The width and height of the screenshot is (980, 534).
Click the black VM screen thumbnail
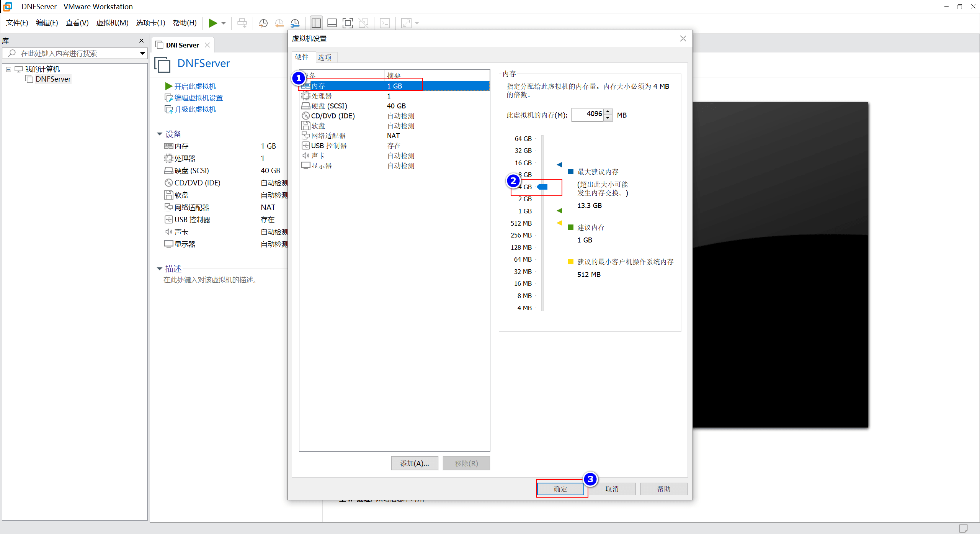pos(780,265)
